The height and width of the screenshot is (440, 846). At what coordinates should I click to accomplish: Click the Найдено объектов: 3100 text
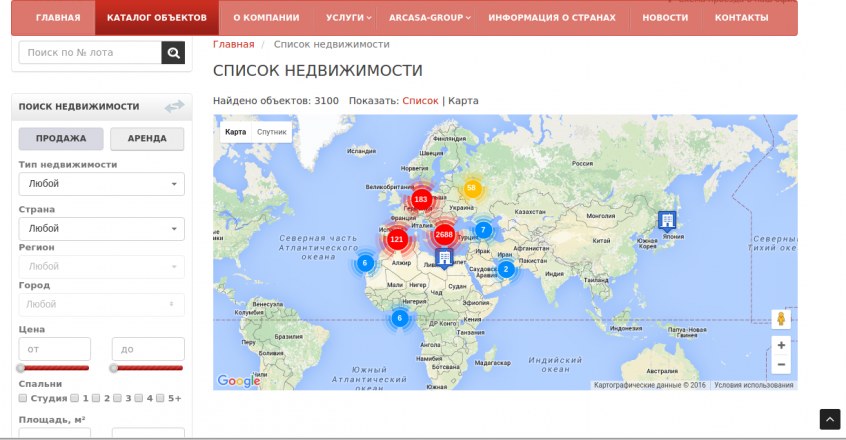click(x=276, y=101)
